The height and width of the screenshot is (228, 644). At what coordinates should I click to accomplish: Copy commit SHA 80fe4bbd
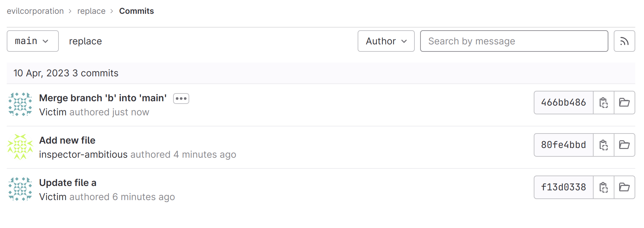coord(603,145)
